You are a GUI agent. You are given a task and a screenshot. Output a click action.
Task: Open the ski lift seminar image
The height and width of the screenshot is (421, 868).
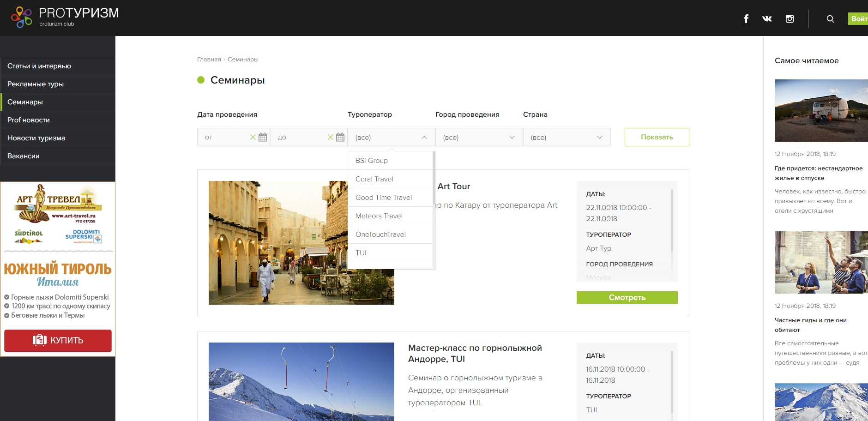point(301,382)
